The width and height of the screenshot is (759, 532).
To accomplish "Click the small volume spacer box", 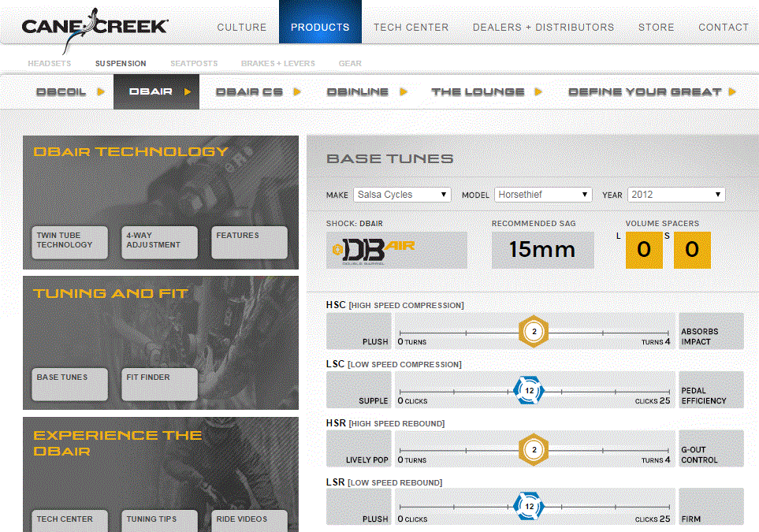I will coord(692,250).
